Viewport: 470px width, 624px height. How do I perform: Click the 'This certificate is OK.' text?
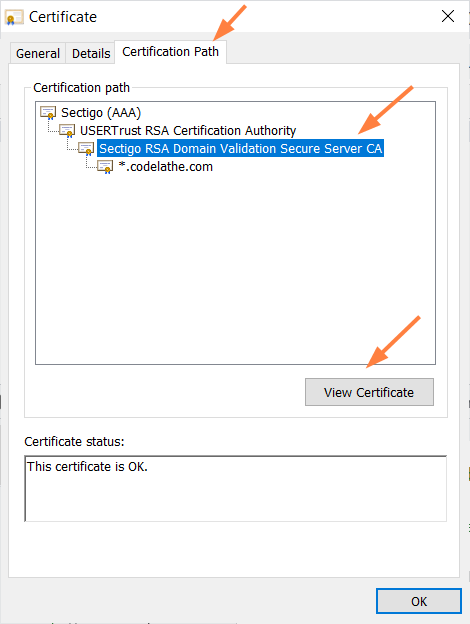(87, 466)
